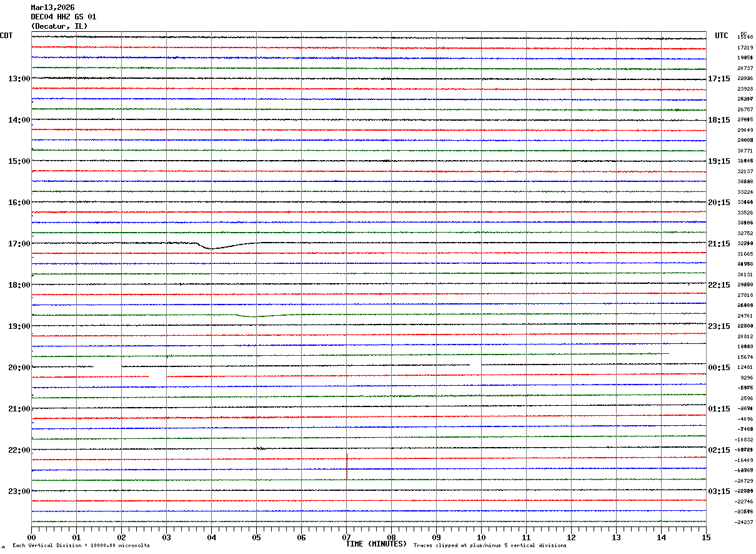756x554 pixels.
Task: Click the DC offset value 12481
Action: [745, 367]
